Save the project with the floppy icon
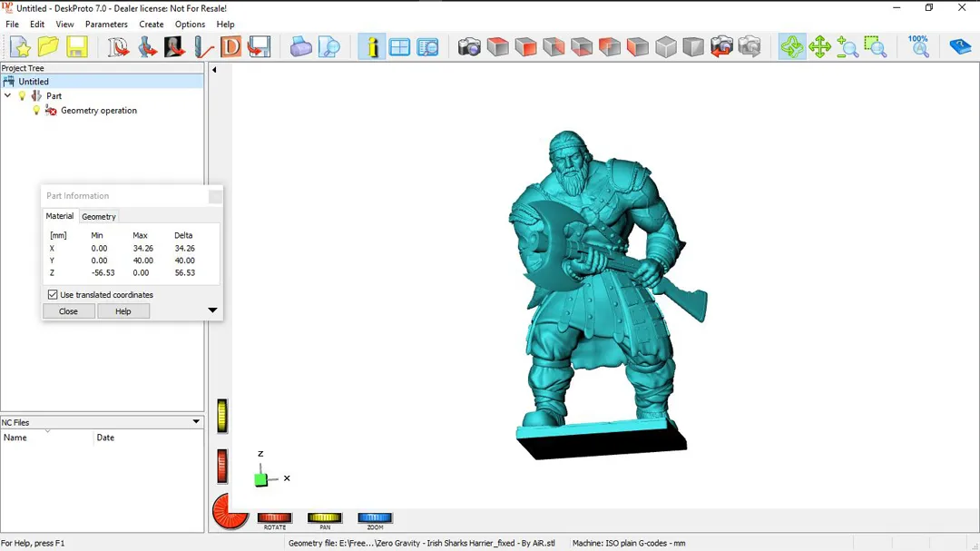The image size is (980, 551). pyautogui.click(x=76, y=47)
